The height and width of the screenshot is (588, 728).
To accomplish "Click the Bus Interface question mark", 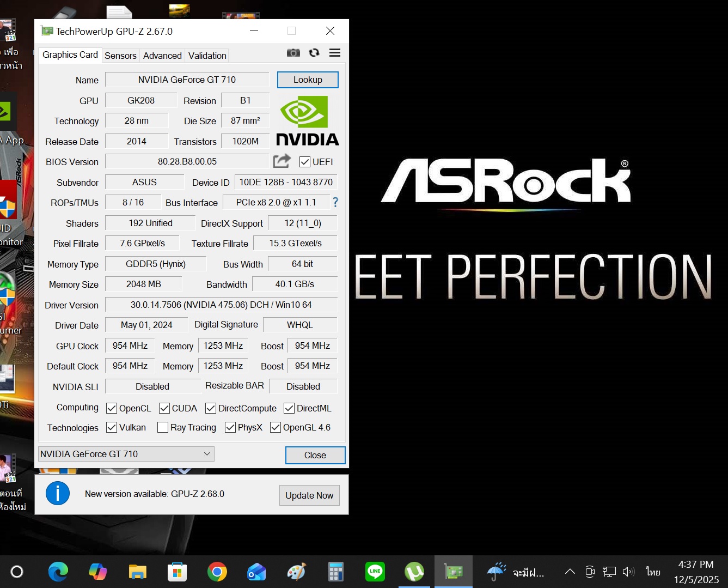I will tap(335, 202).
